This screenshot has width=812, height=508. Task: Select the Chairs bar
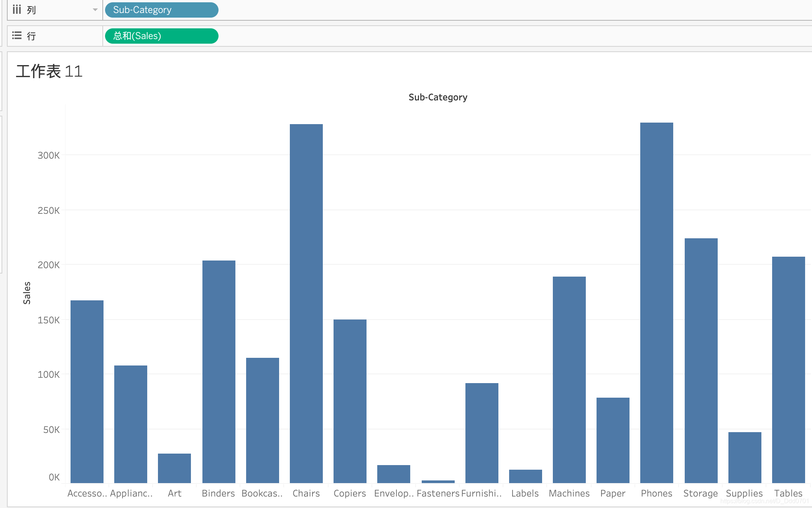coord(306,303)
